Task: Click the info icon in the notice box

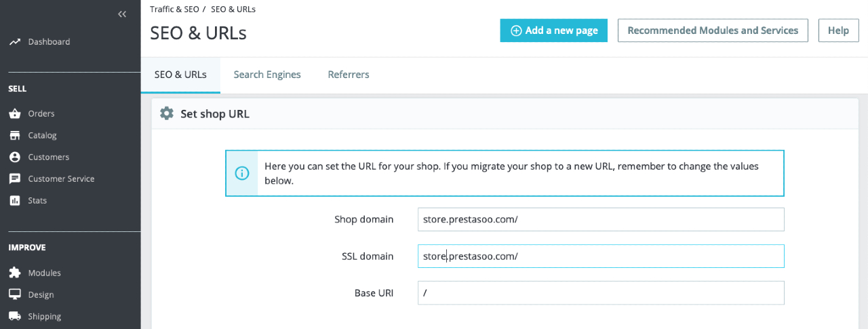Action: 241,174
